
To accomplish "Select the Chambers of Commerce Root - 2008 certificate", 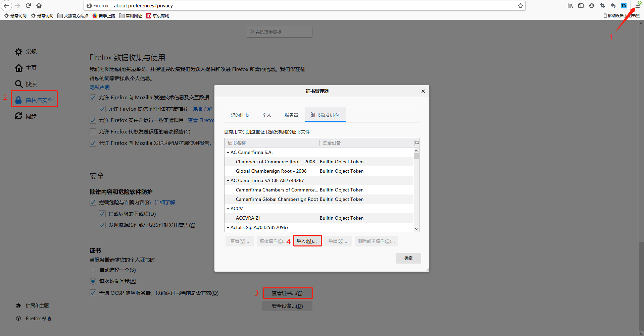I will click(x=319, y=162).
